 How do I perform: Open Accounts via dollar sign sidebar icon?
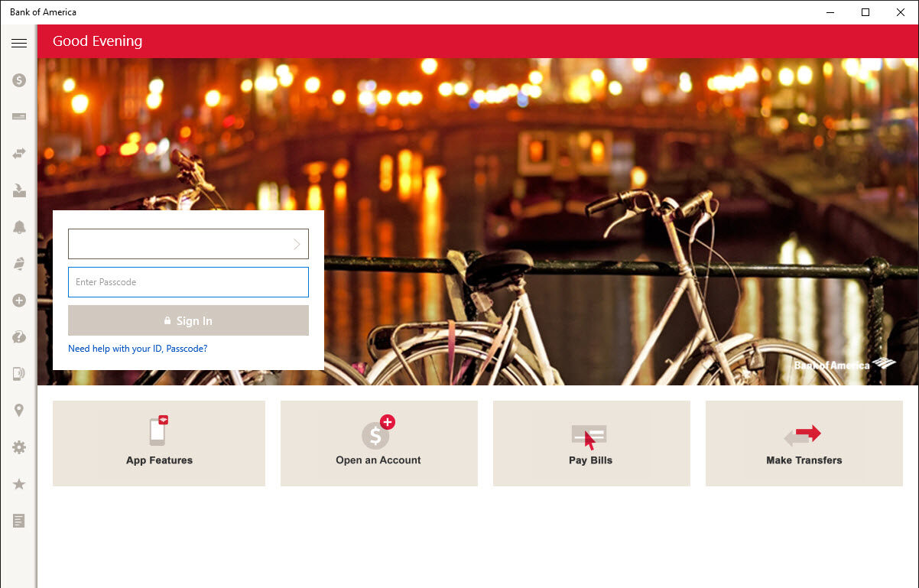(x=19, y=80)
